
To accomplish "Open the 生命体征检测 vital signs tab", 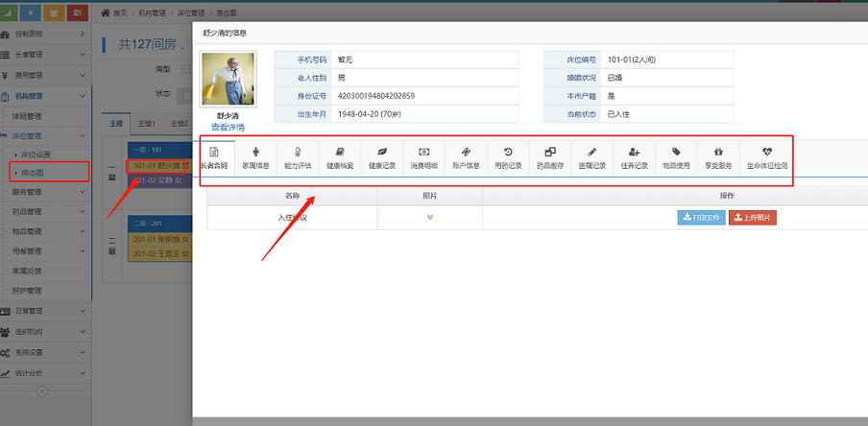I will [766, 158].
